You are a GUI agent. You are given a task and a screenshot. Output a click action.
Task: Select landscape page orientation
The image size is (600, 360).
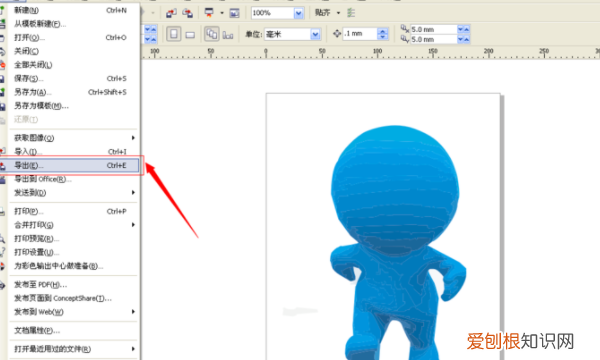tap(190, 35)
